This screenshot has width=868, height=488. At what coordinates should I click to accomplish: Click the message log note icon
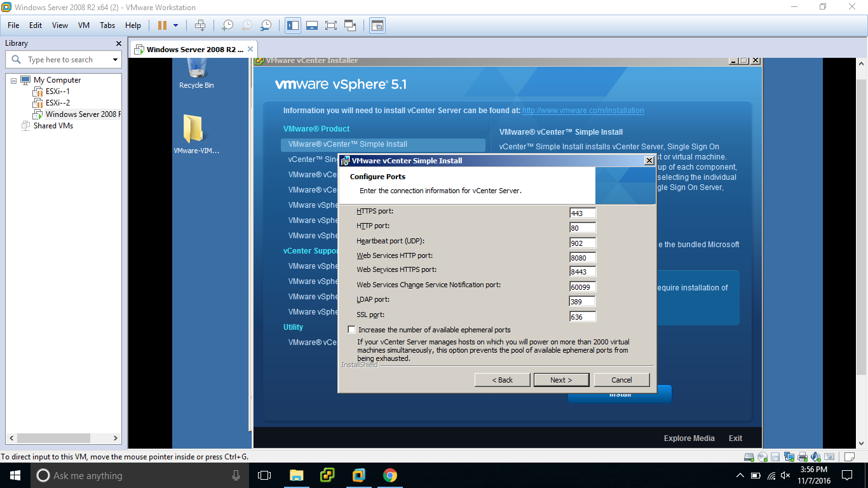(850, 457)
